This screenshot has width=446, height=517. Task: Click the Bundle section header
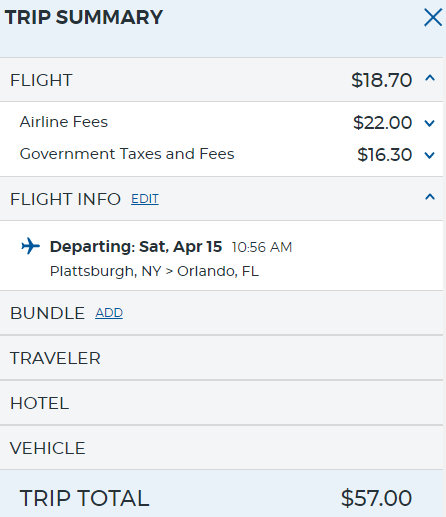tap(47, 313)
